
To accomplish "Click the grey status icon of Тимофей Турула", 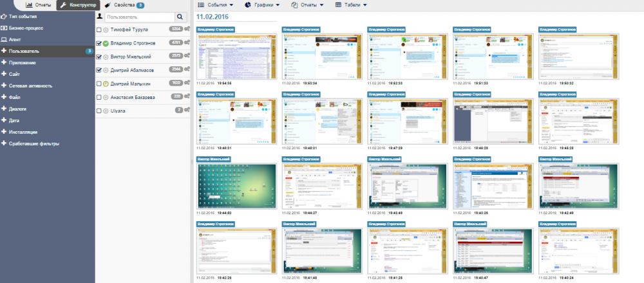I will (x=106, y=30).
